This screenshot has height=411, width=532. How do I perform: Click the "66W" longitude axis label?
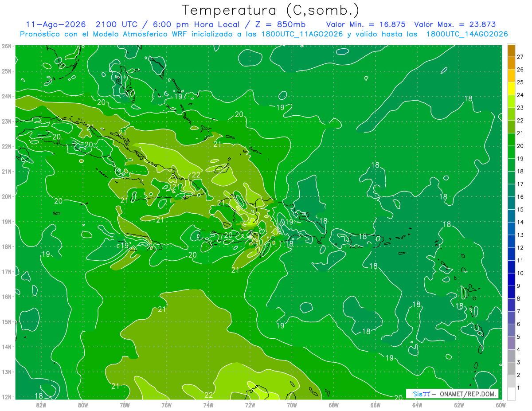click(376, 404)
